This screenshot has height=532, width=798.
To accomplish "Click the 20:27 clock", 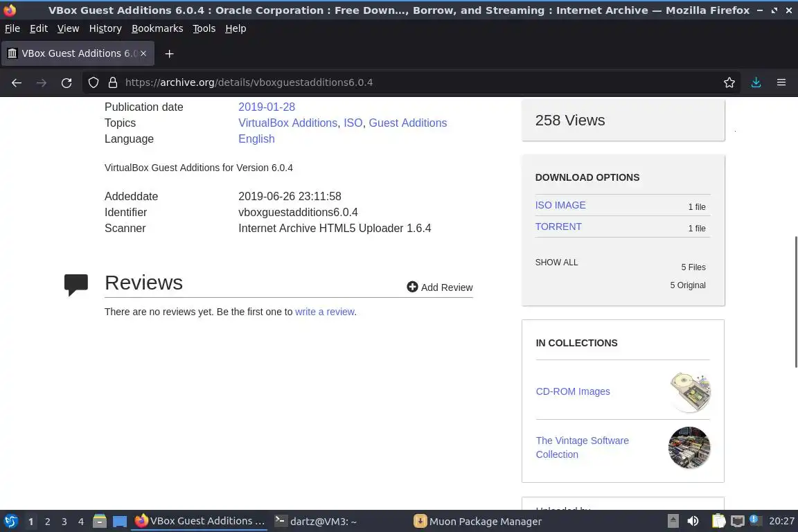I will 781,521.
